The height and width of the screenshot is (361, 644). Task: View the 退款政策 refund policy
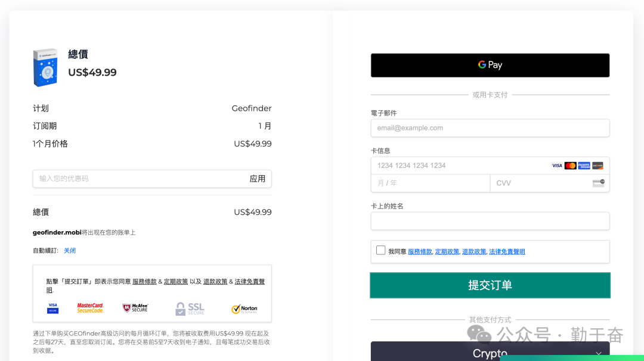click(x=473, y=251)
